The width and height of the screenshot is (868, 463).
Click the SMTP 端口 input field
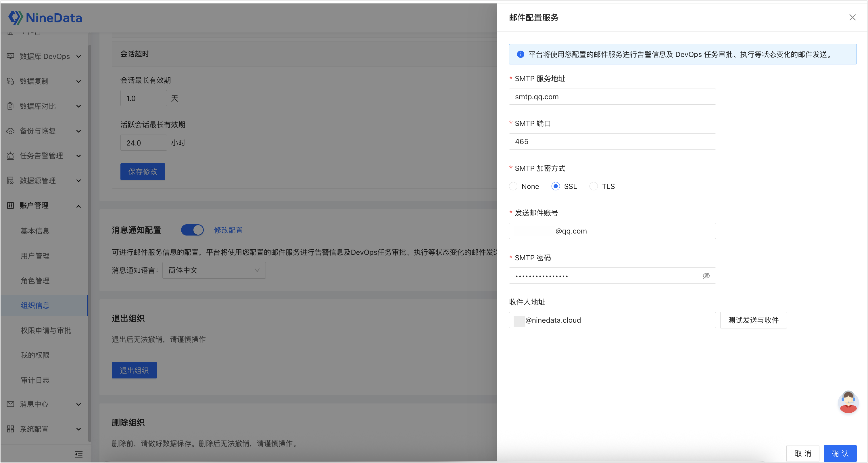coord(612,141)
